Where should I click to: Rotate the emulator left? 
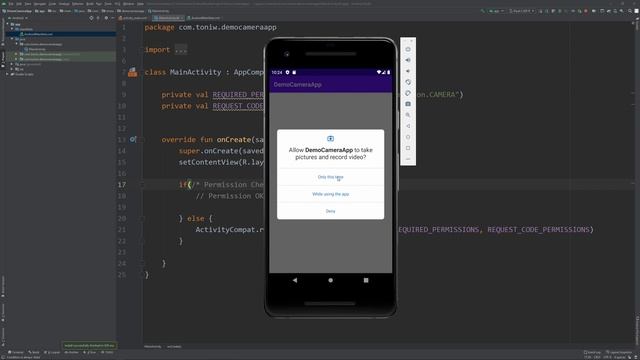pyautogui.click(x=408, y=82)
